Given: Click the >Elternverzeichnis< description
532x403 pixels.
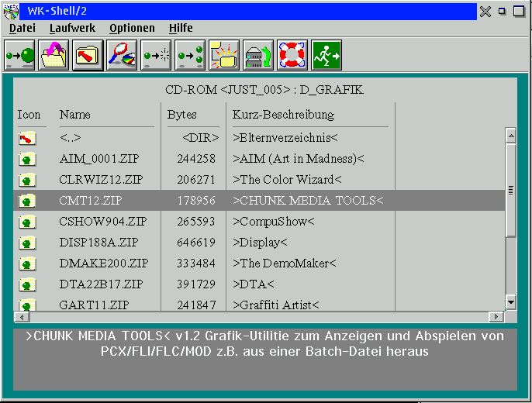Looking at the screenshot, I should pos(285,138).
